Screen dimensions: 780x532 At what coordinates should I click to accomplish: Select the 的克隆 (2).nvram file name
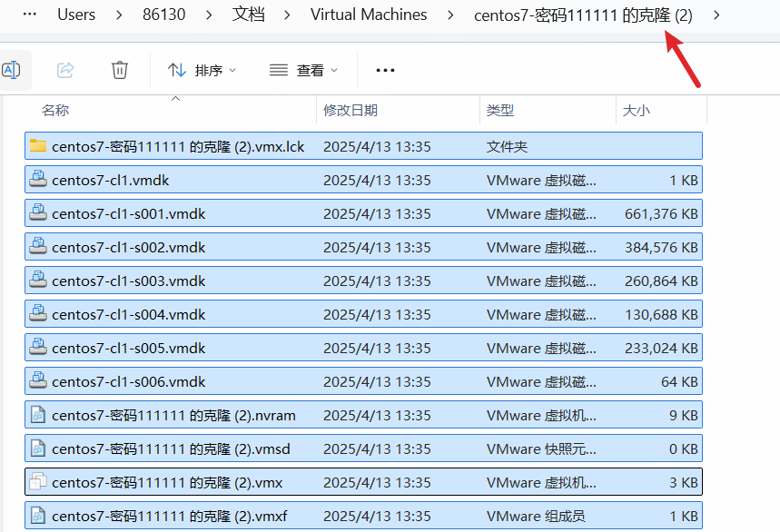click(173, 415)
